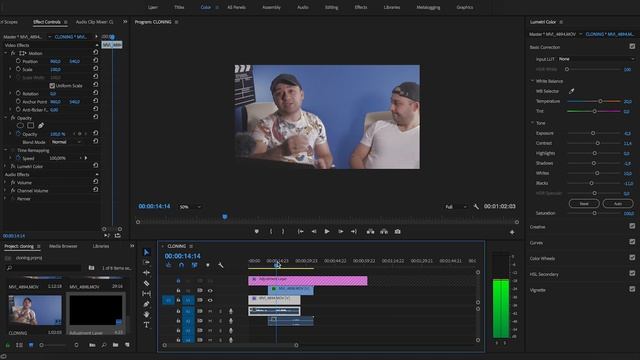Toggle Uniform Scale checkbox
Viewport: 640px width, 360px height.
coord(52,86)
